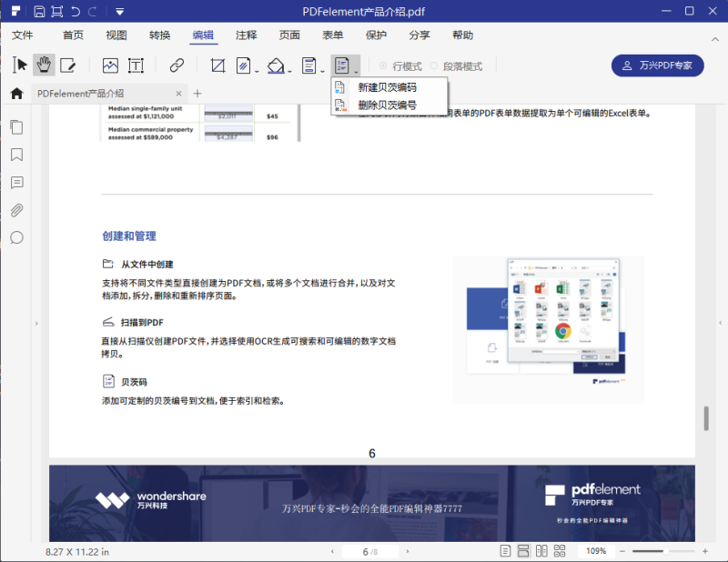Screen dimensions: 728x562
Task: Select the add text box tool
Action: click(136, 65)
